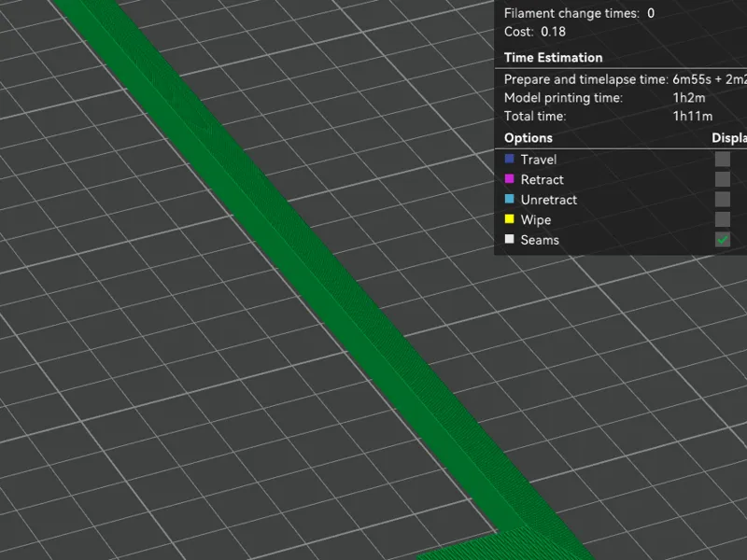Click the cyan Unretract color swatch
747x560 pixels.
point(509,199)
